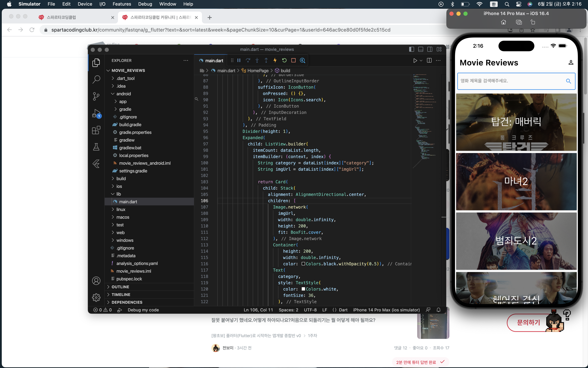Click the HomePage breadcrumb
The height and width of the screenshot is (368, 588).
click(x=258, y=70)
